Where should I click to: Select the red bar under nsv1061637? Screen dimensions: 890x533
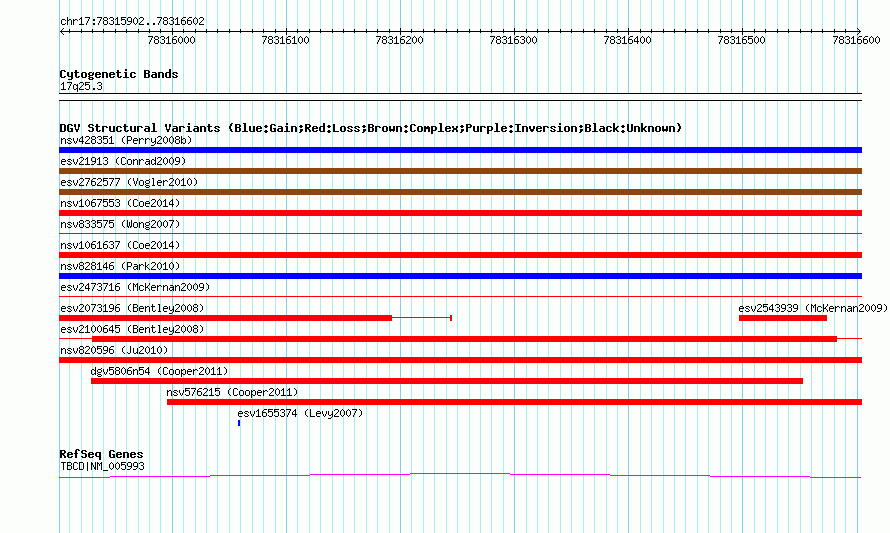click(460, 255)
